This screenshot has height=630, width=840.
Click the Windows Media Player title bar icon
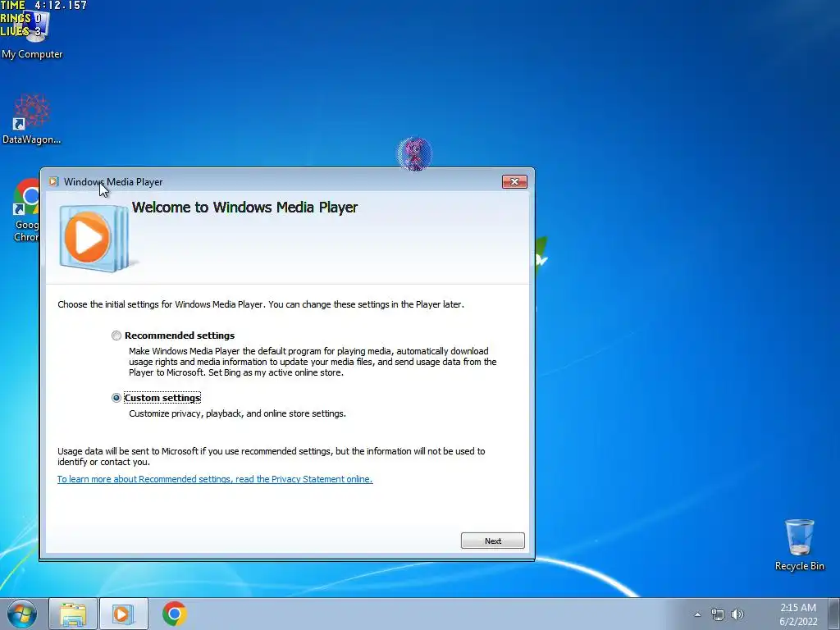click(x=53, y=181)
